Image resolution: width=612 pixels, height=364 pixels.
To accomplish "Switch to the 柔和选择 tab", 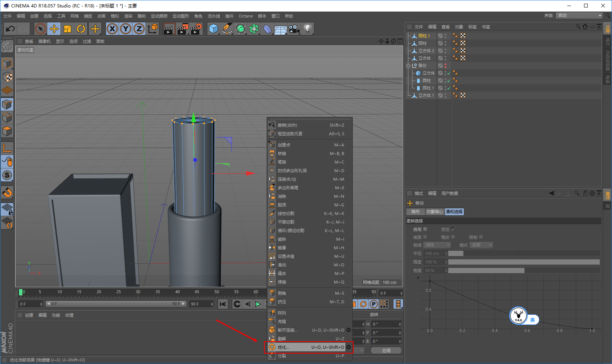I will click(454, 212).
